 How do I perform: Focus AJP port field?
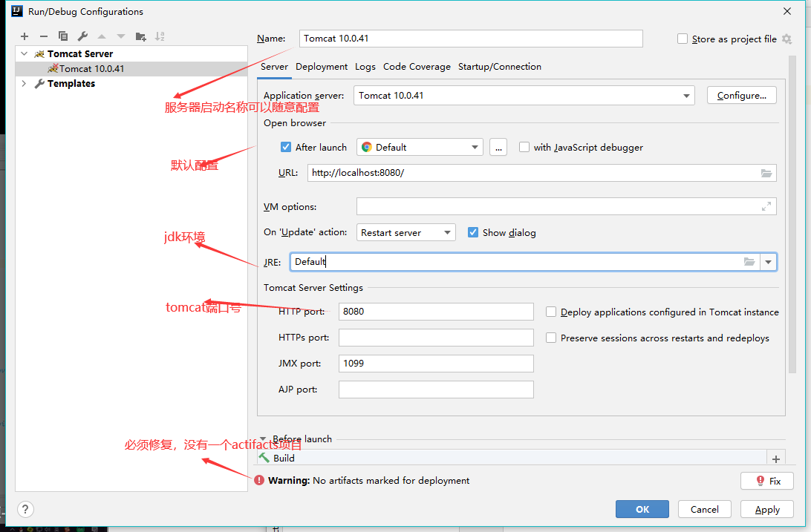436,390
